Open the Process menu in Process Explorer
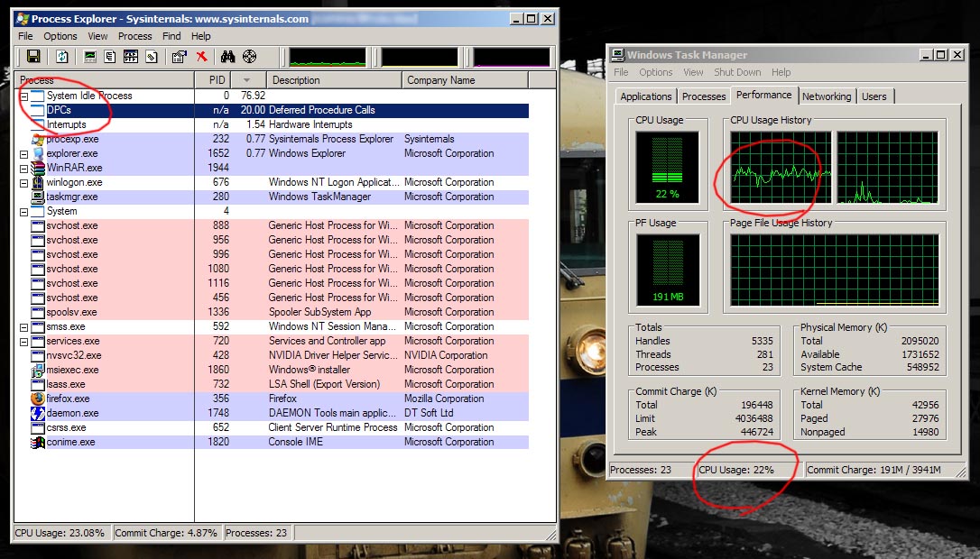This screenshot has width=980, height=559. point(135,36)
